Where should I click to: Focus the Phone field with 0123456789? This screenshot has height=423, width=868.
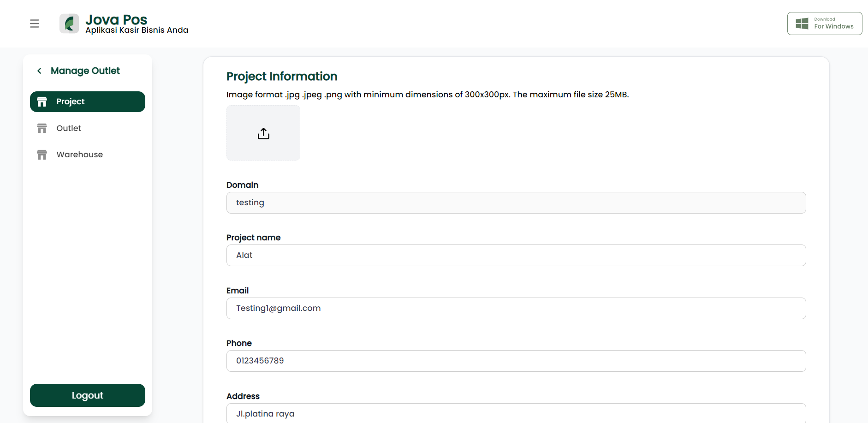(x=516, y=361)
